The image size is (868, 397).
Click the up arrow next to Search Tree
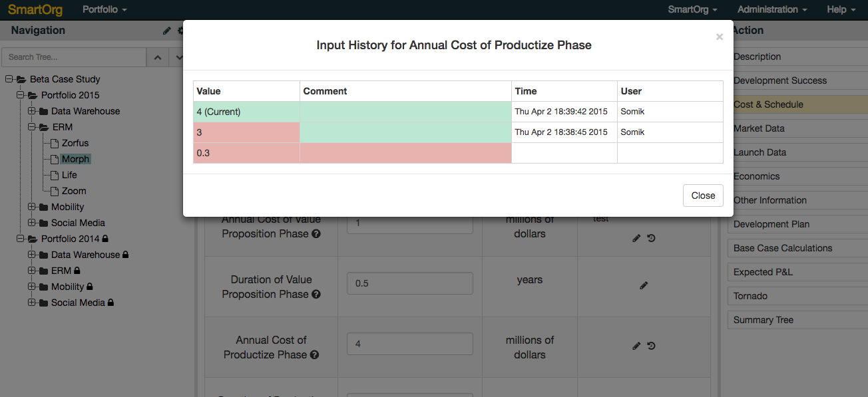(157, 57)
